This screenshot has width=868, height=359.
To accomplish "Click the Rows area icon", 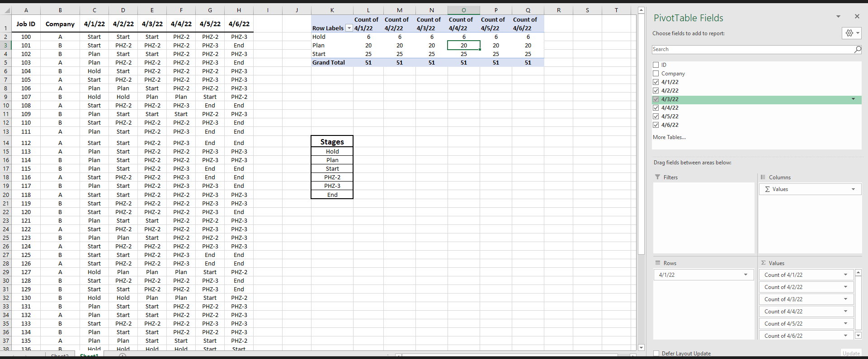I will click(x=657, y=263).
